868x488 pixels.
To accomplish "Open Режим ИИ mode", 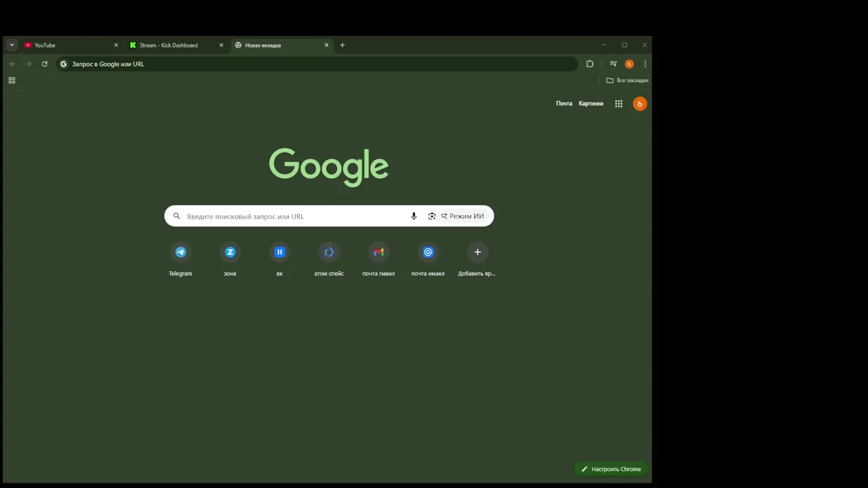I will pyautogui.click(x=464, y=216).
